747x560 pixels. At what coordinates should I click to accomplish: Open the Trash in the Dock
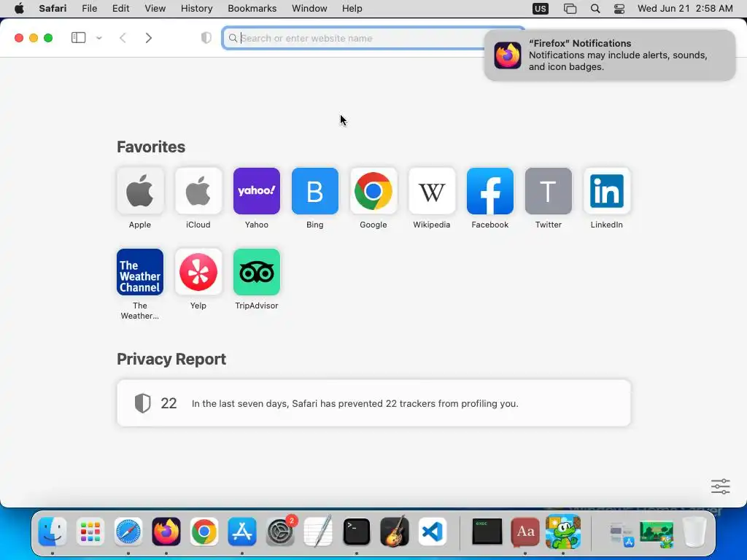[694, 532]
